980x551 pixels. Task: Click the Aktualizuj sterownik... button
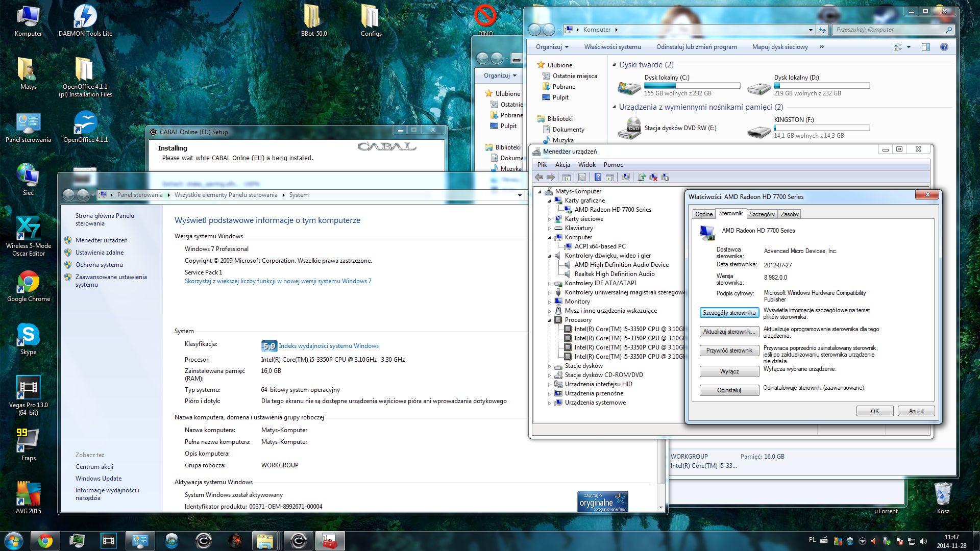[729, 332]
